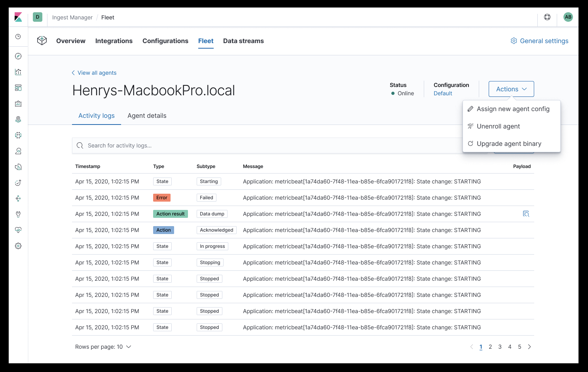Viewport: 588px width, 372px height.
Task: Open Stack Monitoring heartbeat icon
Action: tap(18, 230)
